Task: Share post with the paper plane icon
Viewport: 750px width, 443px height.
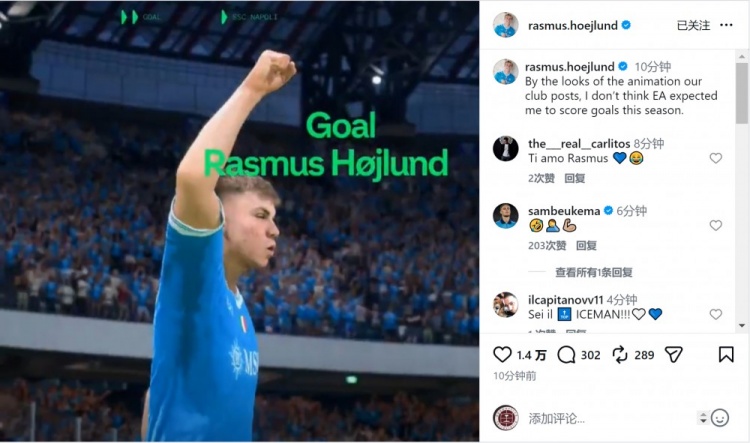Action: pyautogui.click(x=673, y=354)
